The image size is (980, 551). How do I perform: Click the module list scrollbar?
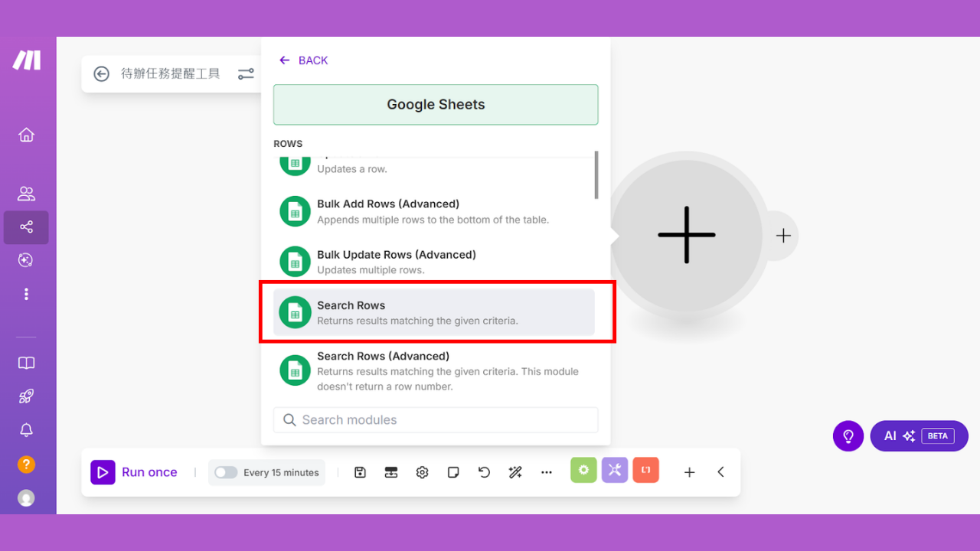596,175
